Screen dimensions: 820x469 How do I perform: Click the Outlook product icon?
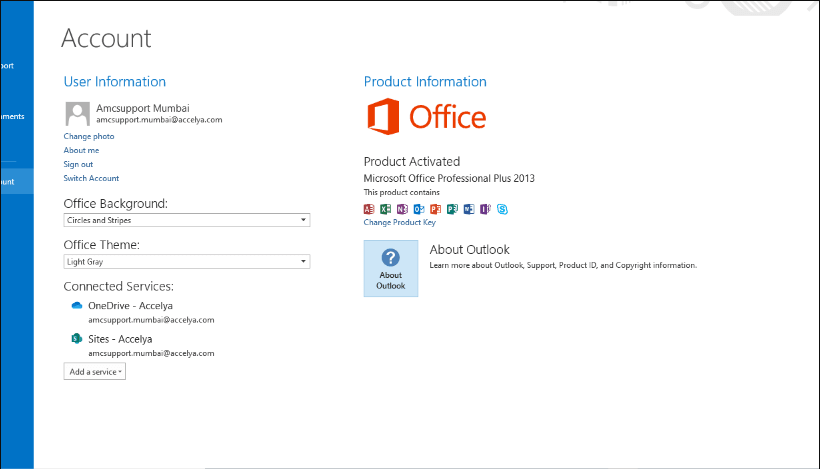419,209
